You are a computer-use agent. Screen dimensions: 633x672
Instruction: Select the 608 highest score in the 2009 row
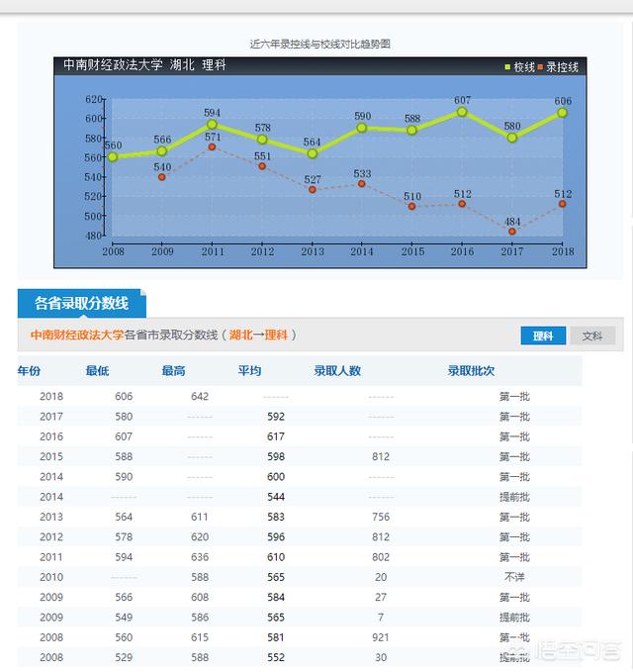coord(200,598)
